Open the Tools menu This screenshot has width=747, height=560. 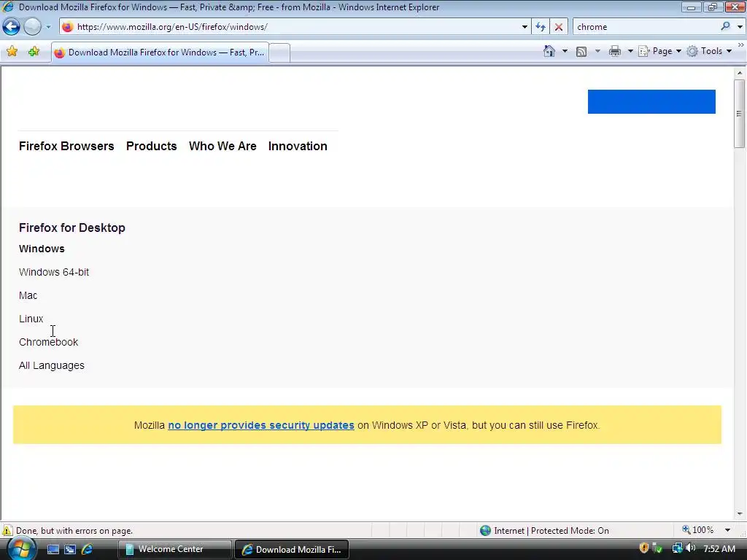pos(709,51)
